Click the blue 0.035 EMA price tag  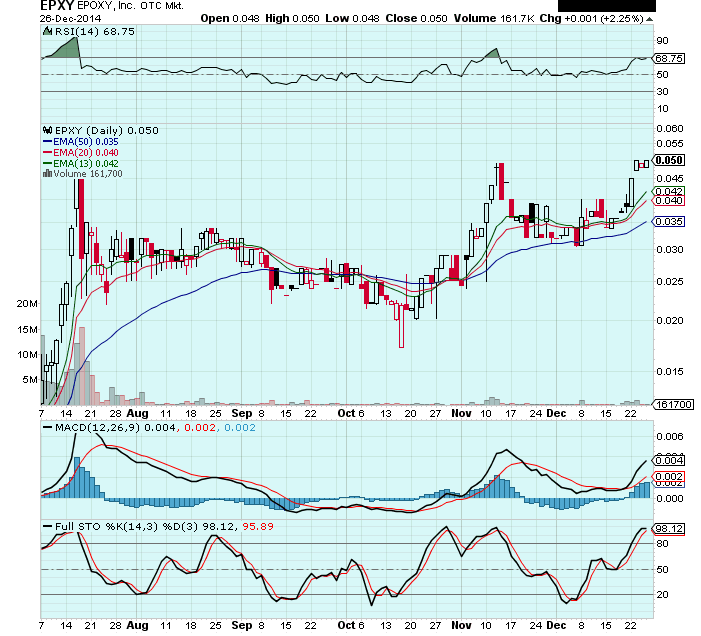(x=669, y=221)
